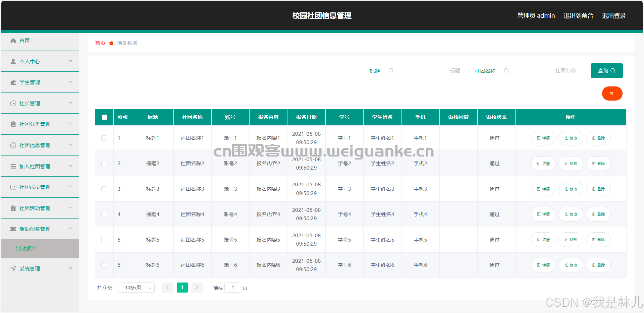Click 删除 button for 标题1 row

coord(598,138)
